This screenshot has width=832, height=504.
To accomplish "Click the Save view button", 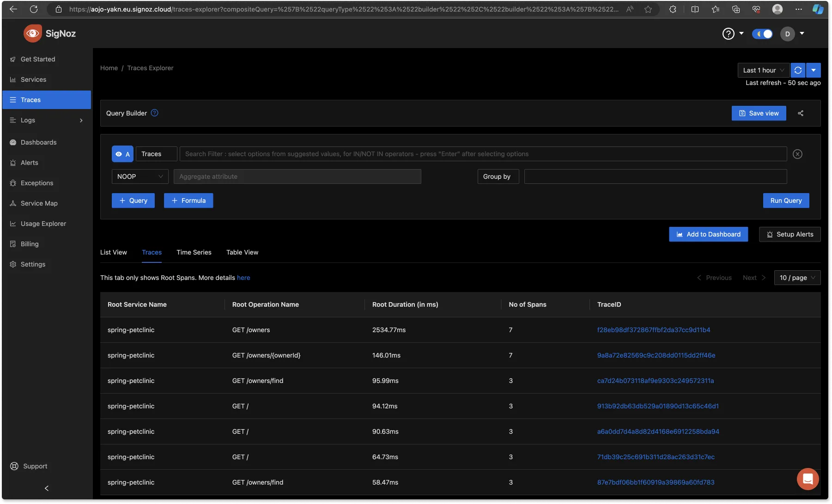I will pos(759,113).
